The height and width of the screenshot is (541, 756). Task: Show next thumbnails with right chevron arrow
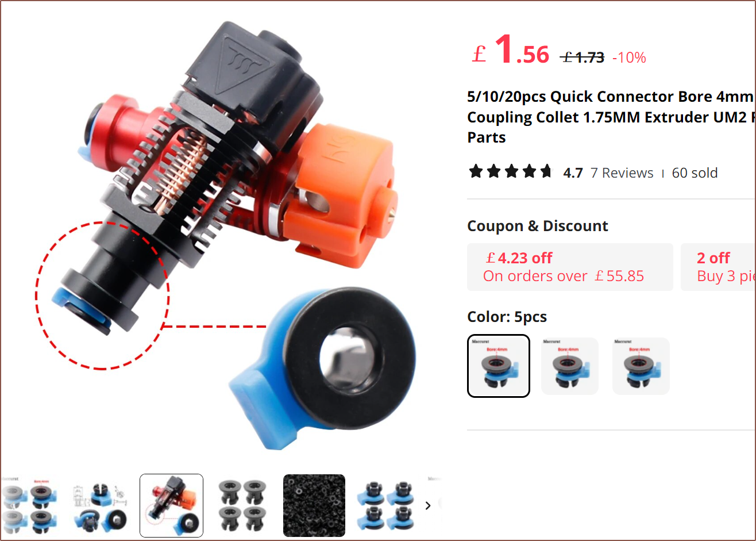point(428,505)
